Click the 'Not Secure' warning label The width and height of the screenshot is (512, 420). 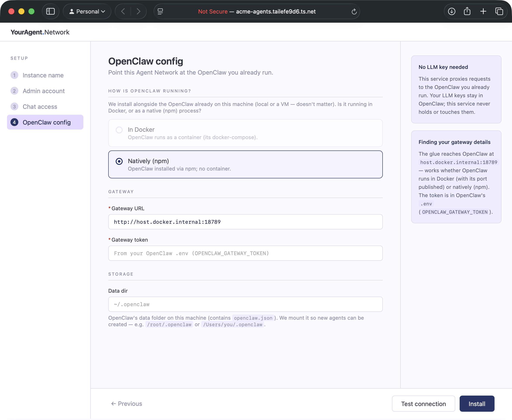coord(213,11)
